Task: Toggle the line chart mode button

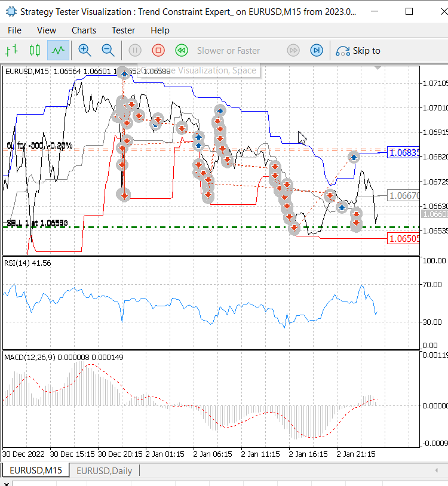Action: [x=58, y=50]
